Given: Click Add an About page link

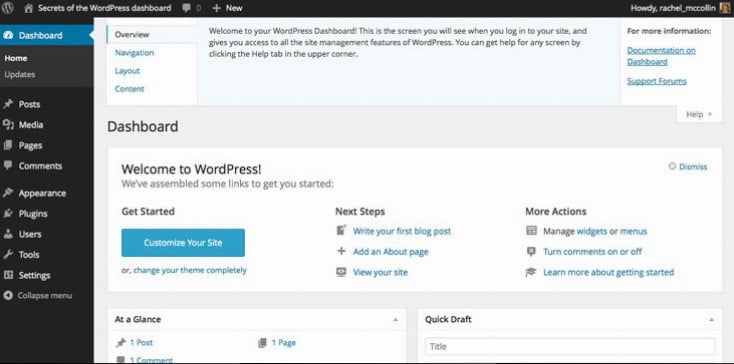Looking at the screenshot, I should [391, 251].
